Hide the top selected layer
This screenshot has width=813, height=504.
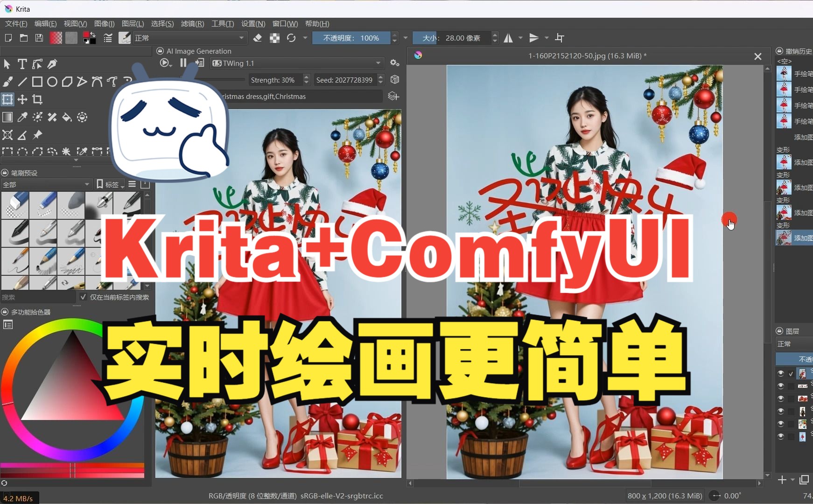pos(781,373)
